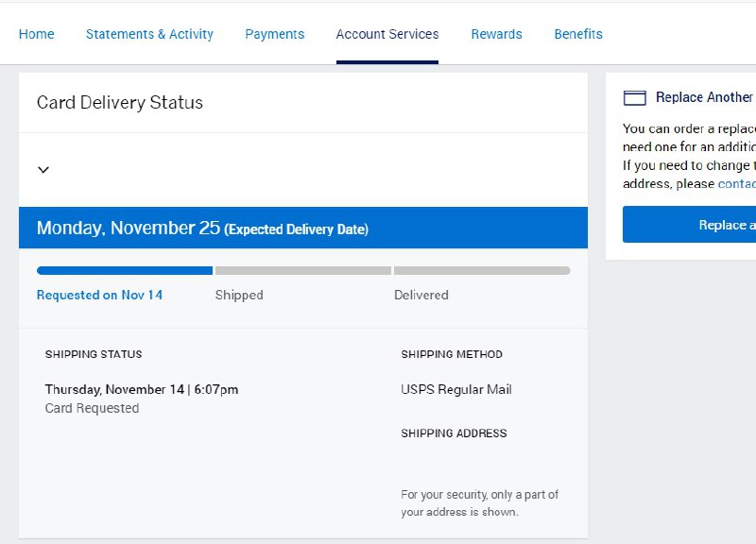Click the USPS Regular Mail text
The width and height of the screenshot is (756, 544).
point(456,389)
